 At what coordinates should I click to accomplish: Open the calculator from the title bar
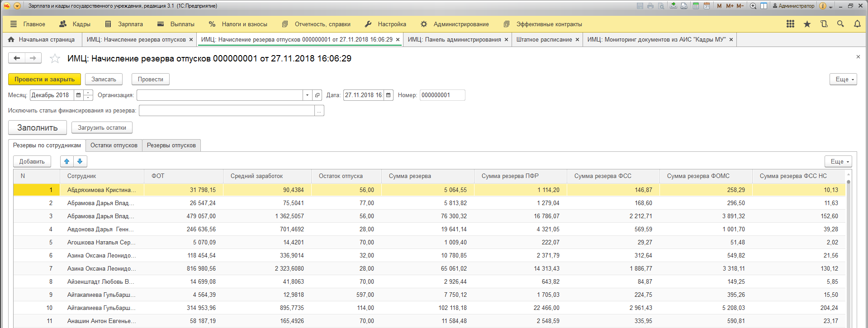tap(696, 6)
